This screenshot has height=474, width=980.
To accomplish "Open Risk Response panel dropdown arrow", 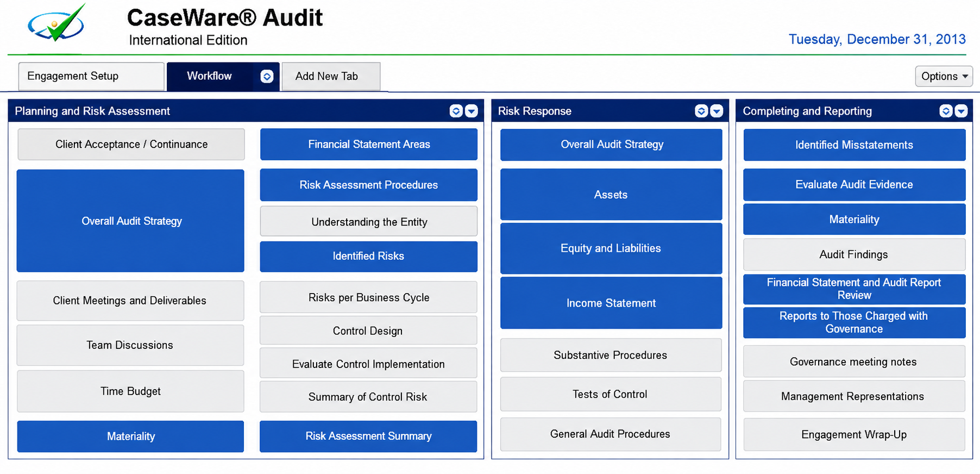I will click(717, 111).
